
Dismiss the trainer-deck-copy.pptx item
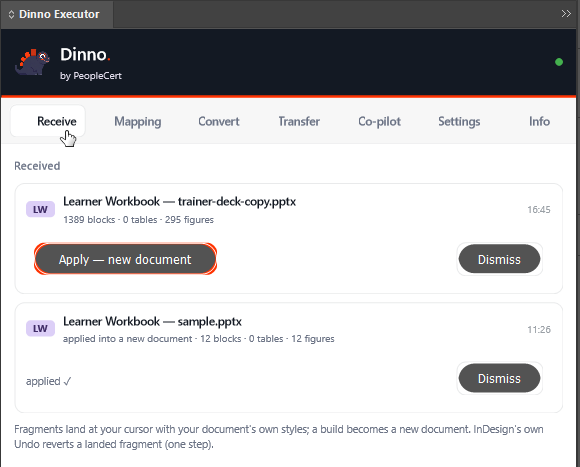tap(499, 259)
